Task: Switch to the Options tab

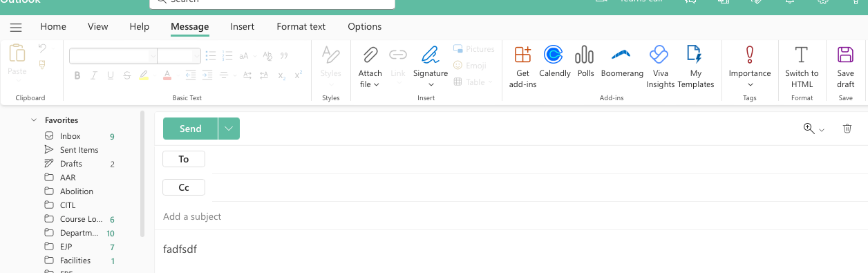Action: (365, 27)
